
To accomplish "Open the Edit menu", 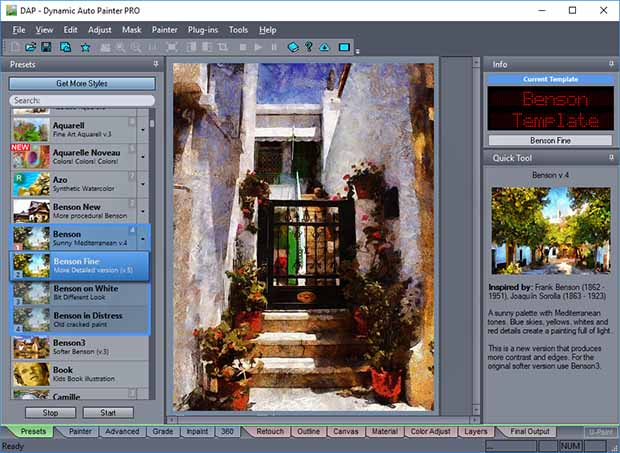I will pyautogui.click(x=70, y=30).
